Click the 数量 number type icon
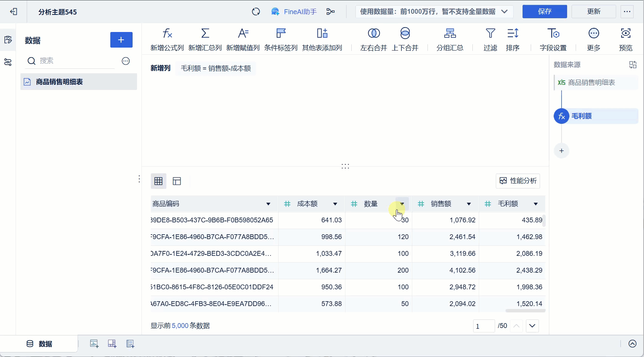This screenshot has width=644, height=357. coord(354,204)
